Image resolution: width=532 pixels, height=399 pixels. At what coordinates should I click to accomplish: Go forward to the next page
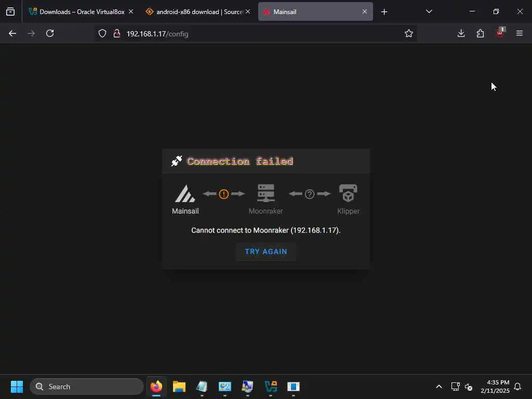pos(31,33)
